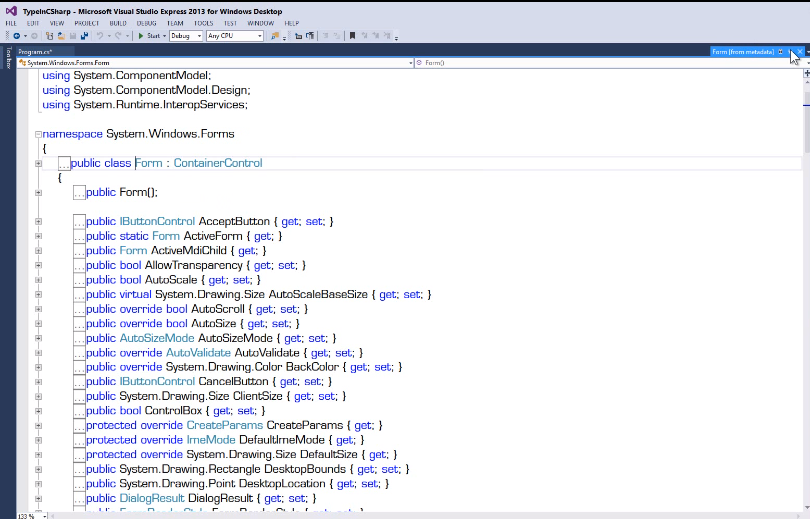Open the VIEW menu

tap(57, 23)
